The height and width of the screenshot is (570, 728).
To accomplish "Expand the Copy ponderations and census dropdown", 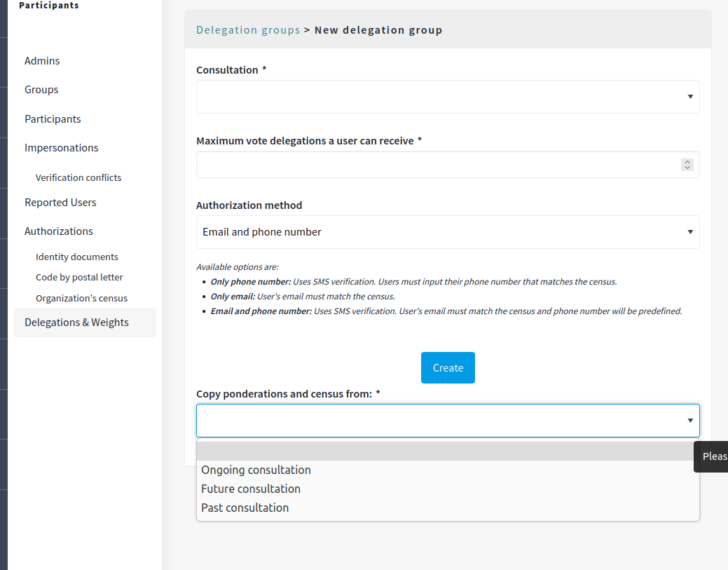I will [448, 420].
